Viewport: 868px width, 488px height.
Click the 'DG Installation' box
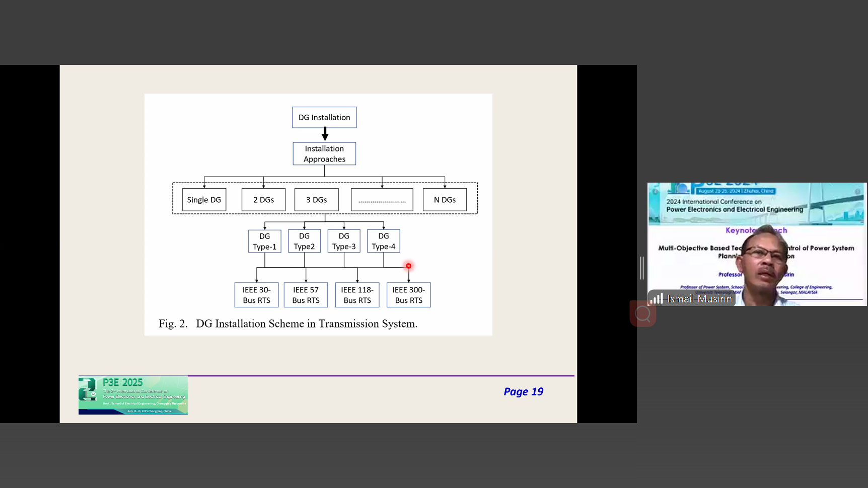[x=324, y=117]
